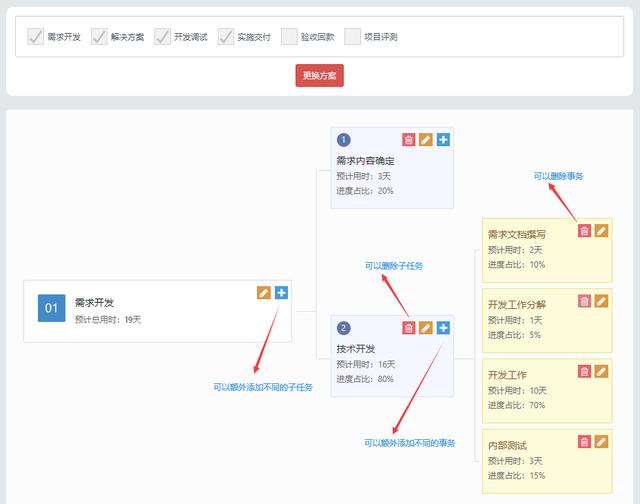Screen dimensions: 640x504
Task: Delete the 开发工作分解 item
Action: coord(584,301)
